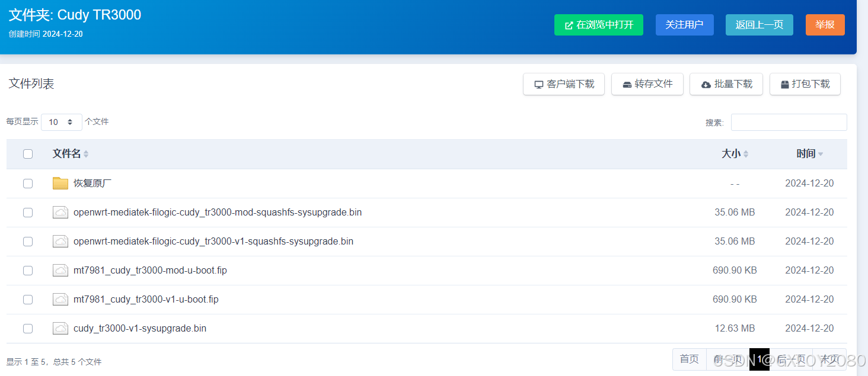
Task: Tick checkbox for tr3000-v1-u-boot.fip
Action: pyautogui.click(x=28, y=300)
